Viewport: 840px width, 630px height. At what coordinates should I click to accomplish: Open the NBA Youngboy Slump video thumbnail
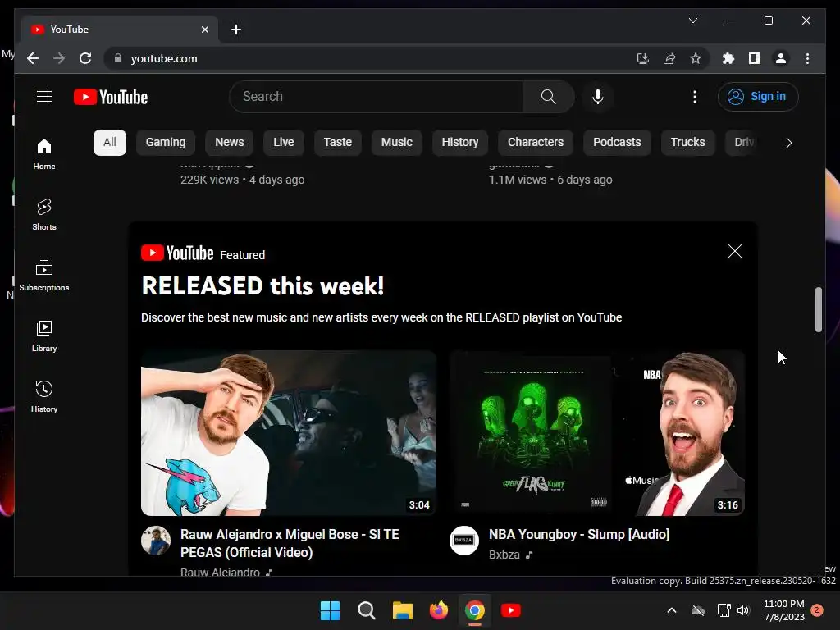point(597,433)
